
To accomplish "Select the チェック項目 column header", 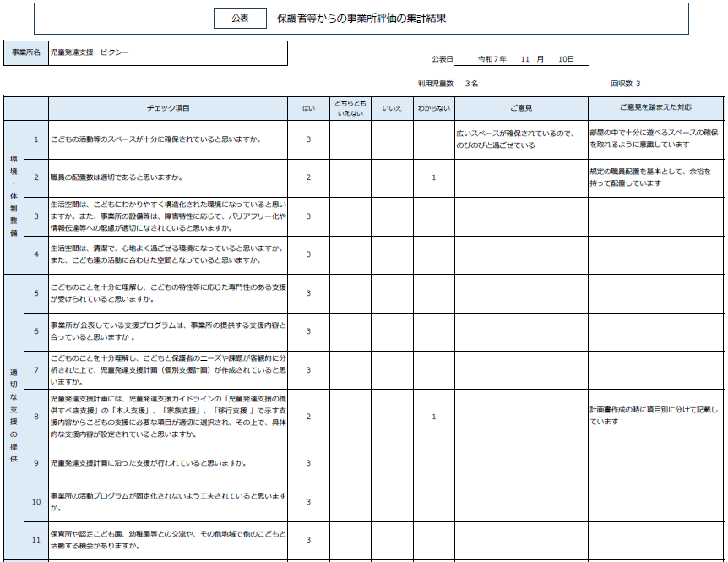I will (x=168, y=108).
